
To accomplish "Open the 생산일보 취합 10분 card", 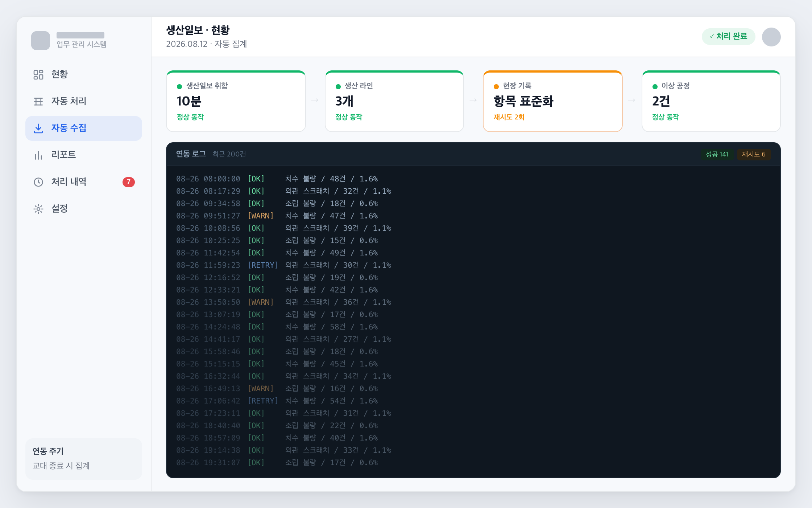I will point(236,101).
